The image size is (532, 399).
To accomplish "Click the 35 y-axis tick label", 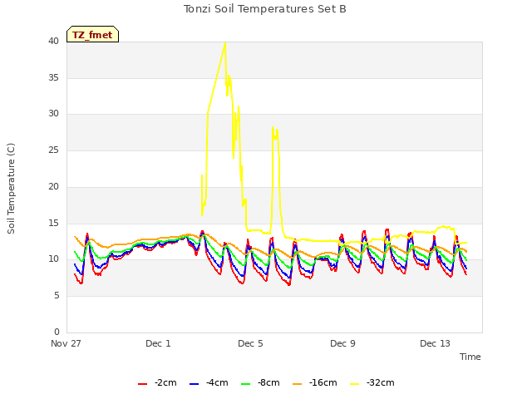I will point(53,77).
